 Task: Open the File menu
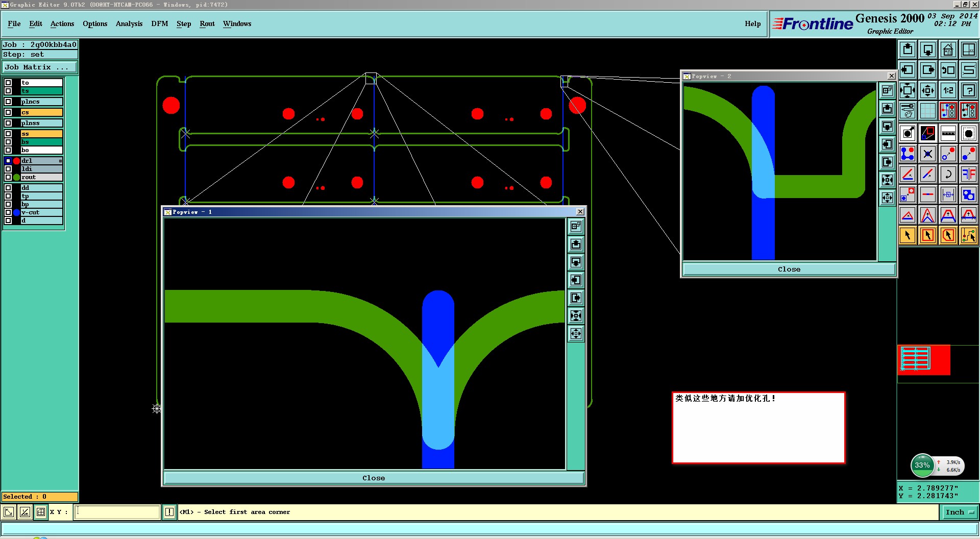pos(14,23)
